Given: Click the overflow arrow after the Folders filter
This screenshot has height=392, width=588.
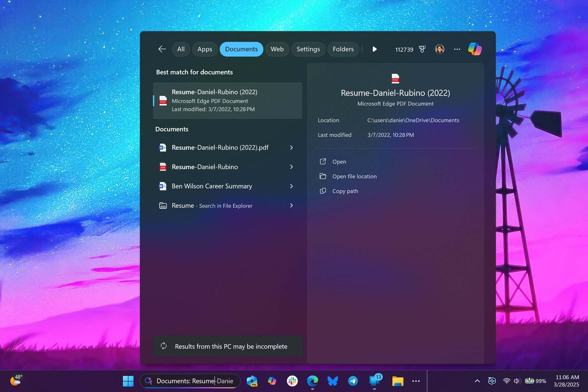Looking at the screenshot, I should 374,49.
